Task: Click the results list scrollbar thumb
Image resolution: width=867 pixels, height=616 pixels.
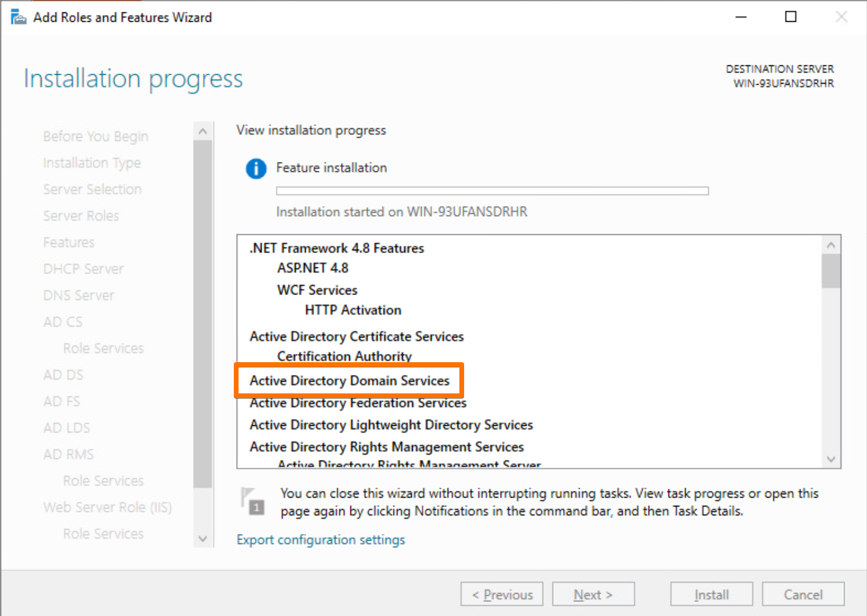Action: coord(831,271)
